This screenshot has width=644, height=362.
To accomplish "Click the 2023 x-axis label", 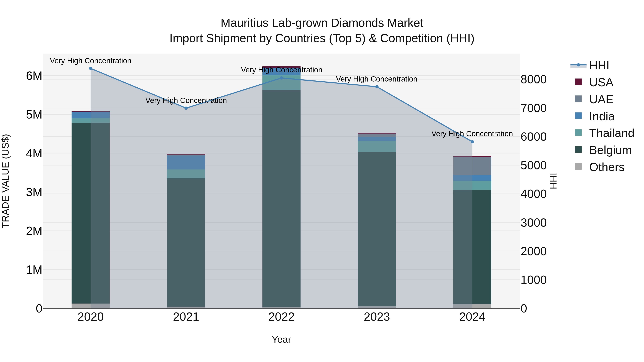I will (x=377, y=317).
